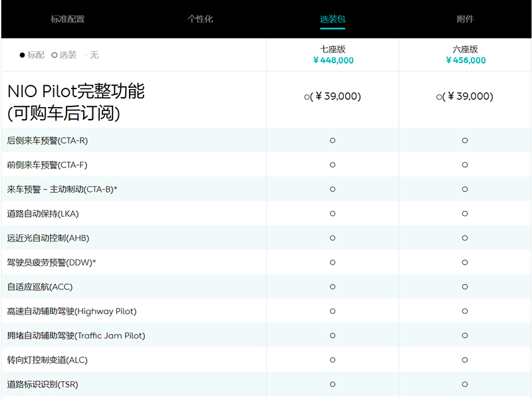Select the 选装包 tab
532x399 pixels.
pyautogui.click(x=332, y=19)
